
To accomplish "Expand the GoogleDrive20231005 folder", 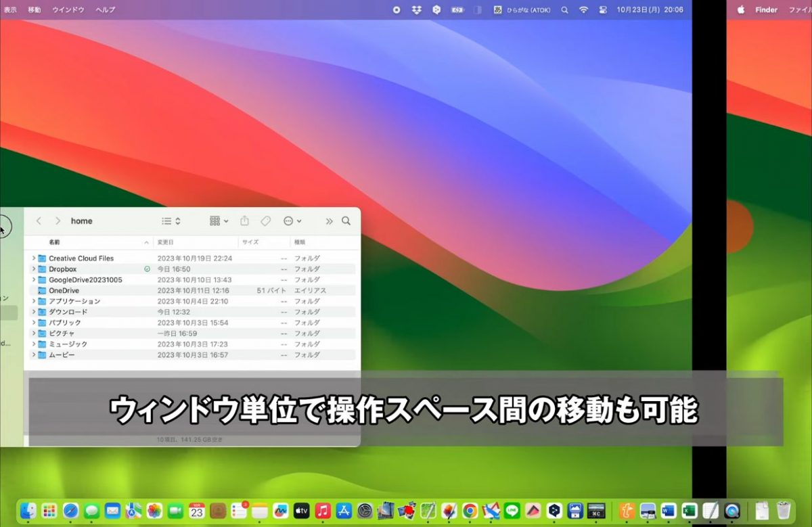I will [x=34, y=280].
